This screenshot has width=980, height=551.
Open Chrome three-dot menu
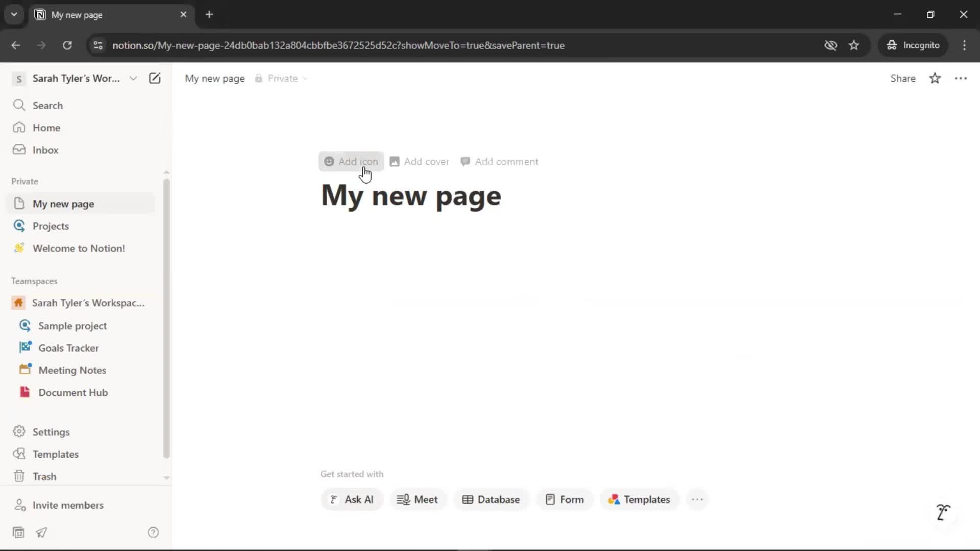click(x=964, y=45)
